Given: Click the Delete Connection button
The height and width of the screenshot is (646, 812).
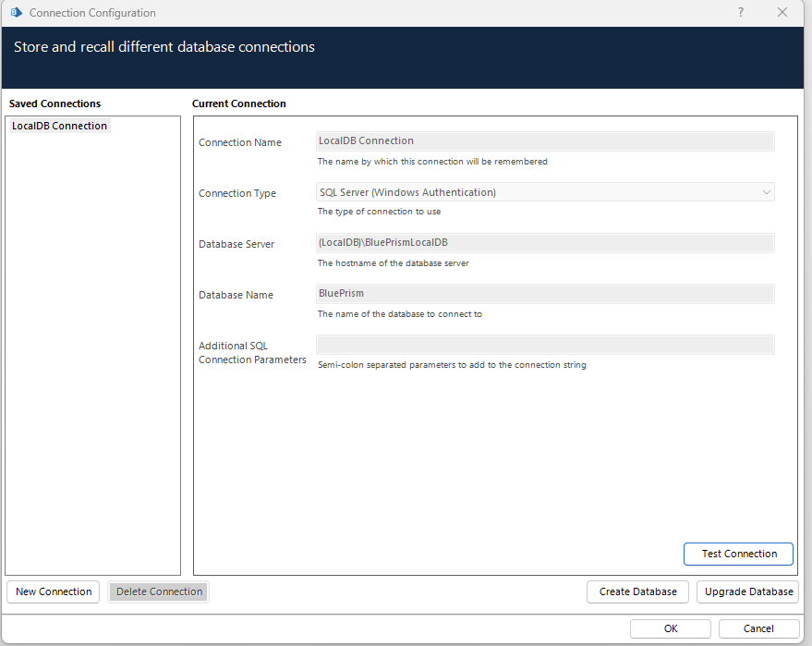Looking at the screenshot, I should (159, 591).
